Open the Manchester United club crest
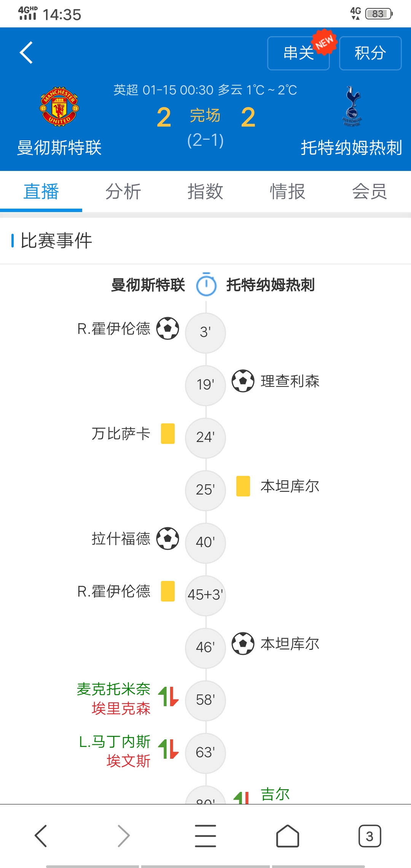The height and width of the screenshot is (868, 411). [x=59, y=107]
